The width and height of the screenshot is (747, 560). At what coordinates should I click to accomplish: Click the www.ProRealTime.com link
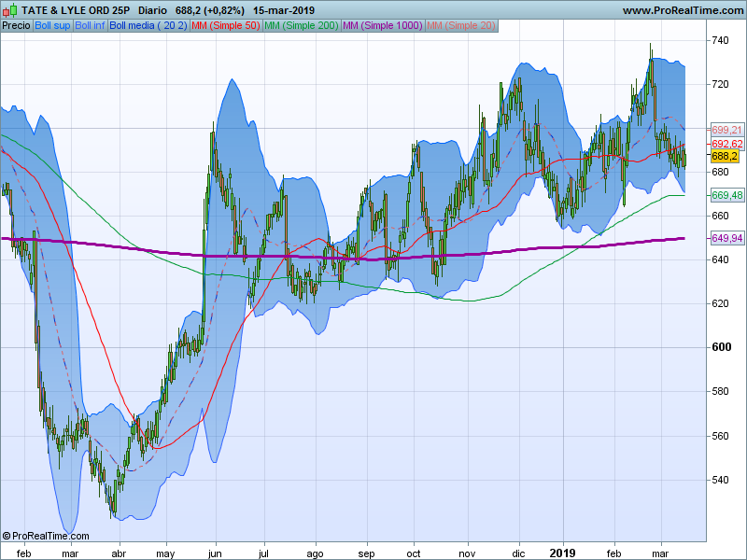pyautogui.click(x=683, y=10)
